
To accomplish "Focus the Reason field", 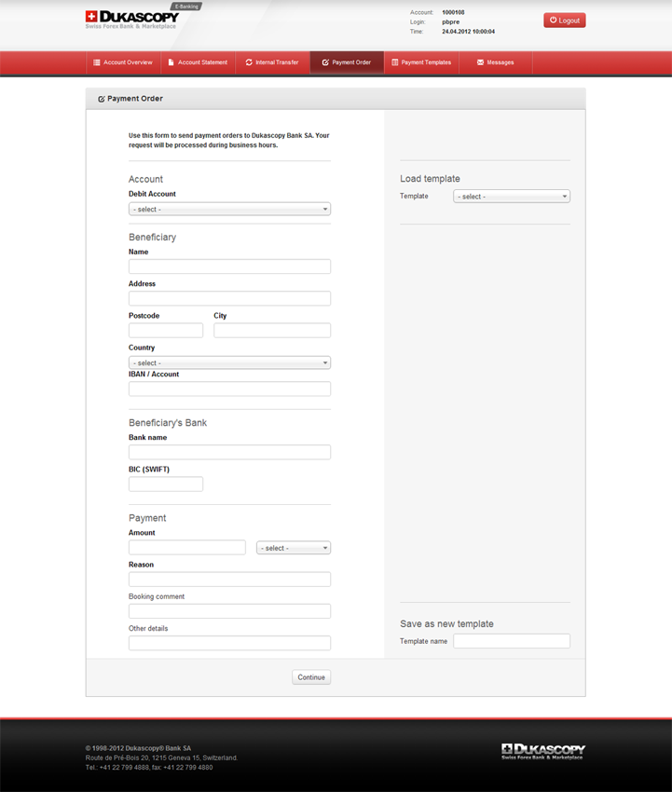I will tap(229, 580).
